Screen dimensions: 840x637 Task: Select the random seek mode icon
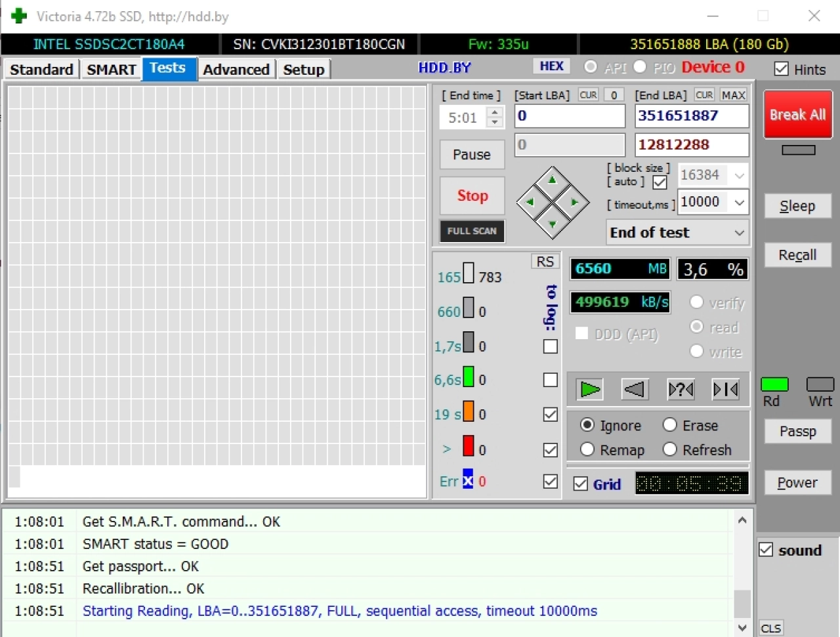click(681, 389)
